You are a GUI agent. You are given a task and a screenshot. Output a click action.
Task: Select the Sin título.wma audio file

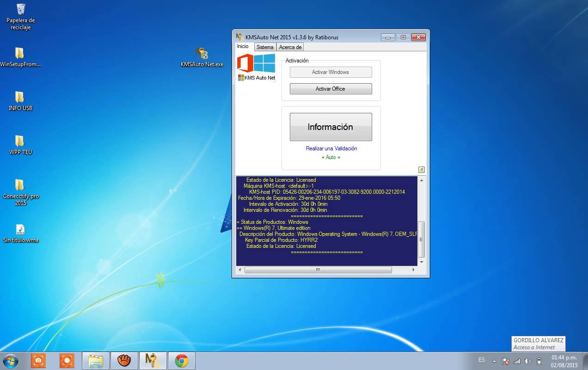20,234
